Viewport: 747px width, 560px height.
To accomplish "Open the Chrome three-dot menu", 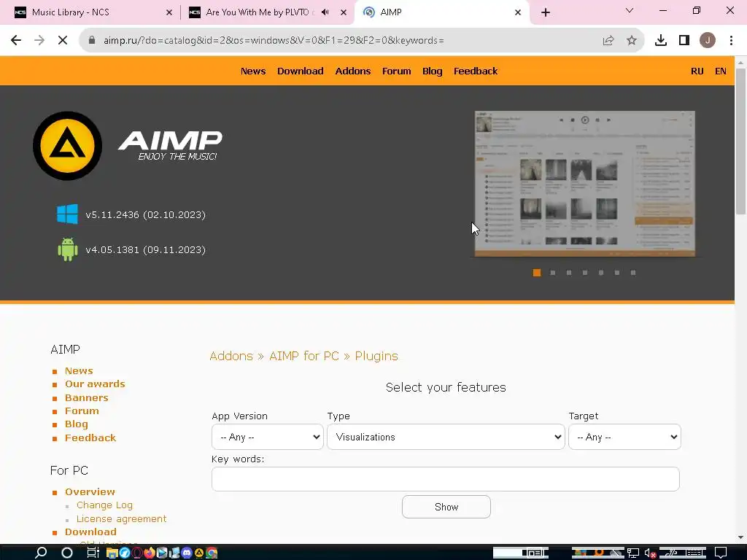I will 731,41.
